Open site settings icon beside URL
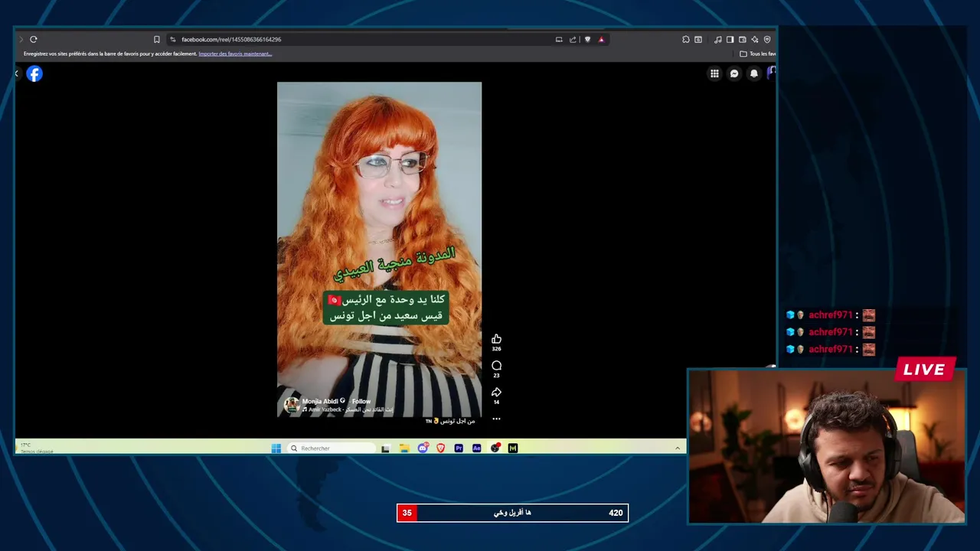 click(173, 39)
